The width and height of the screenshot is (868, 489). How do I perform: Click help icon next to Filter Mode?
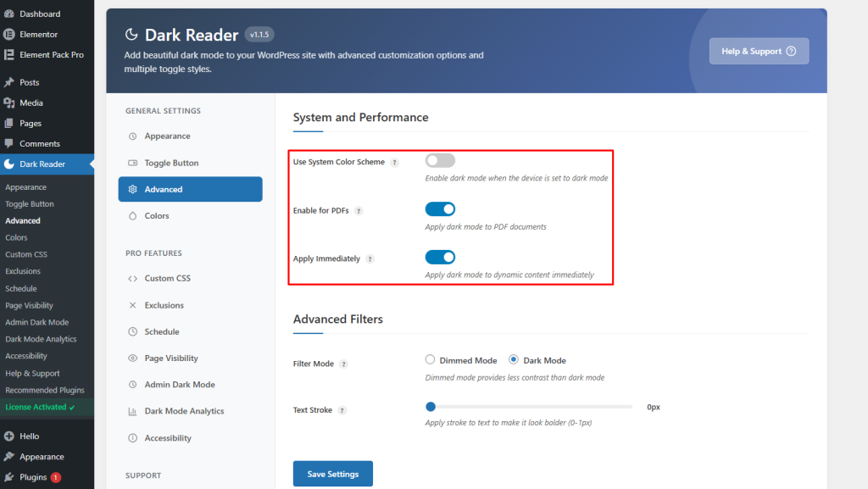(344, 364)
